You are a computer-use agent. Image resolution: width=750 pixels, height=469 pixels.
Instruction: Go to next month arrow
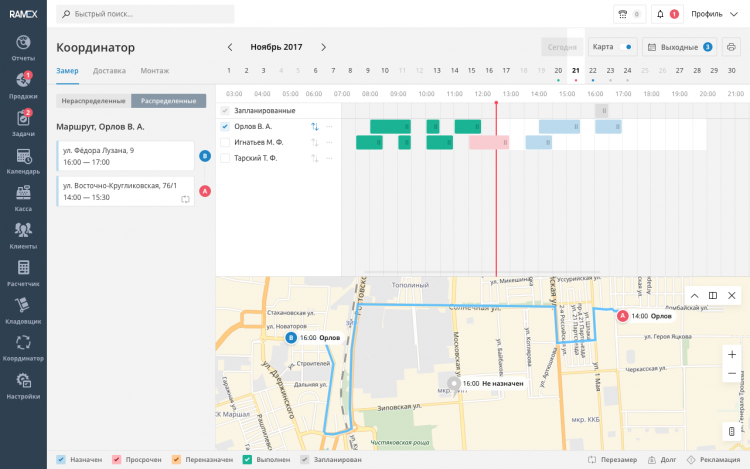[323, 47]
